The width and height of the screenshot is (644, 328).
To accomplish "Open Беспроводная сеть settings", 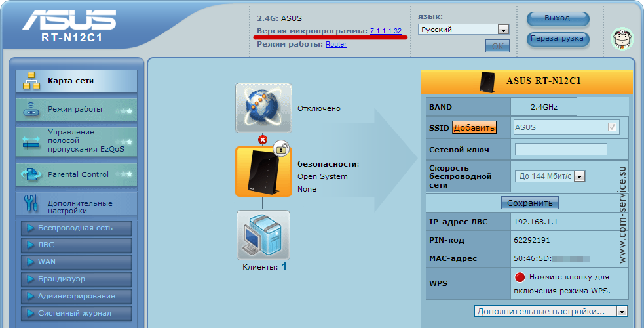I will [77, 228].
